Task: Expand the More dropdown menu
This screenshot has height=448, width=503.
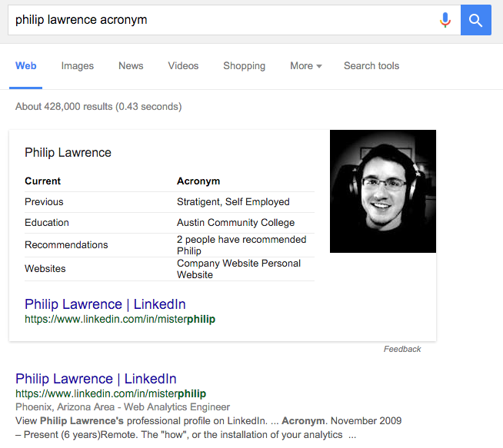Action: click(305, 65)
